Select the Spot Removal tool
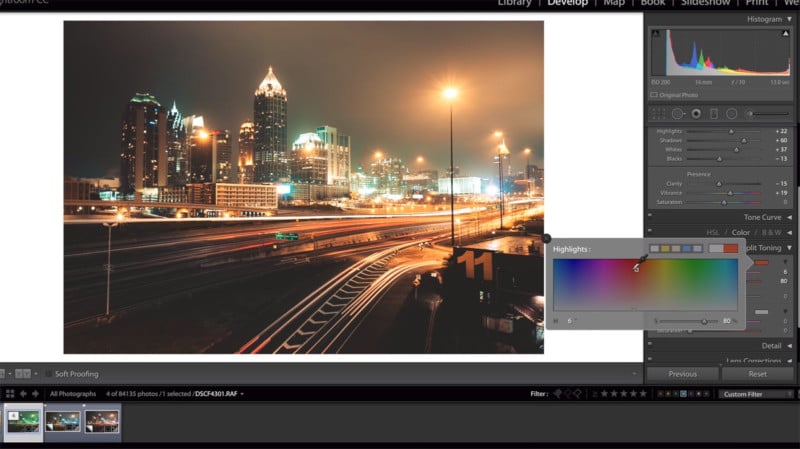 [x=678, y=114]
